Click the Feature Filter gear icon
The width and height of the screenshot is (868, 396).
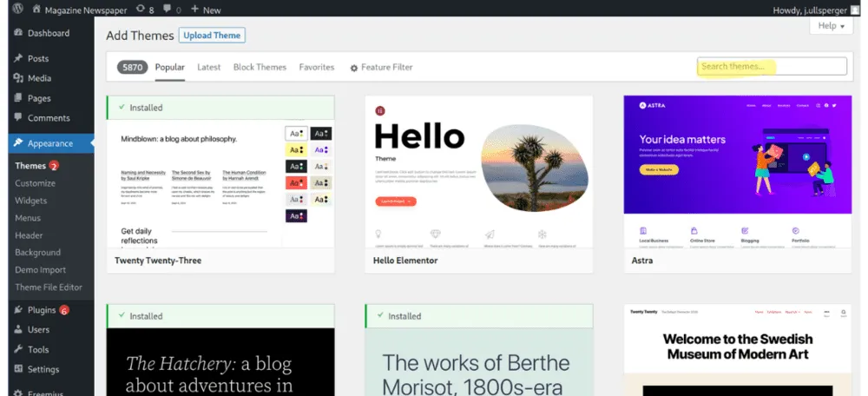354,68
